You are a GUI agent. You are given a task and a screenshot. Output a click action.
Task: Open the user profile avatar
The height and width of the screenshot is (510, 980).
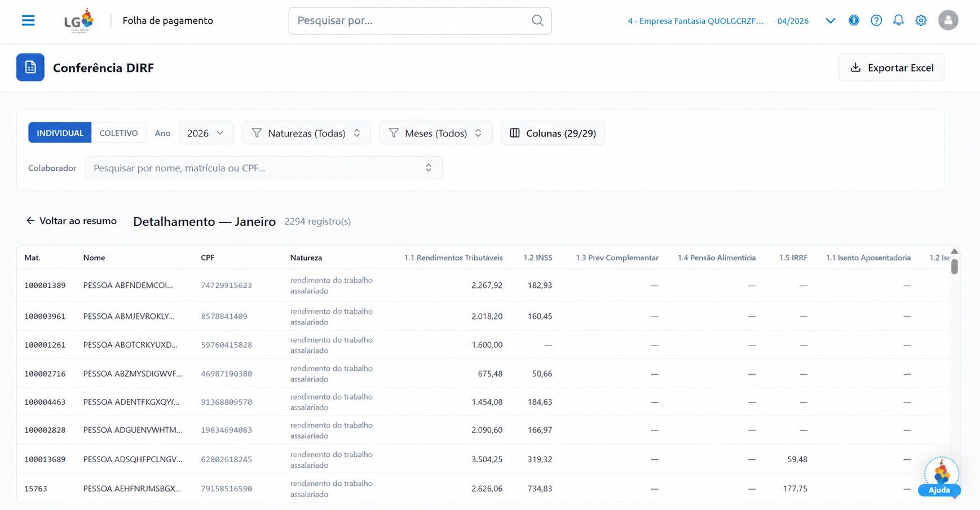948,21
